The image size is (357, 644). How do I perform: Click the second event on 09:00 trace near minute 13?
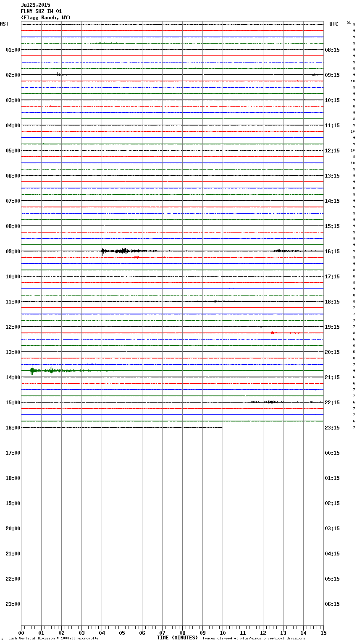click(282, 251)
